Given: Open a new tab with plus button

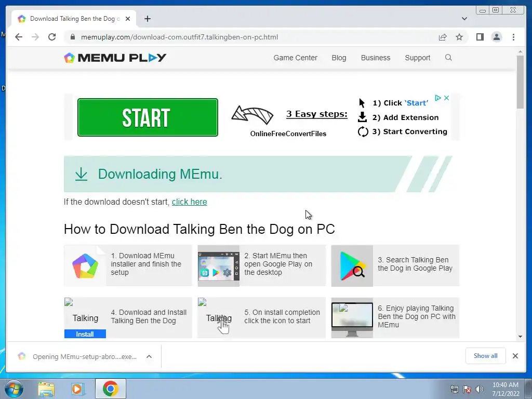Looking at the screenshot, I should [x=147, y=19].
